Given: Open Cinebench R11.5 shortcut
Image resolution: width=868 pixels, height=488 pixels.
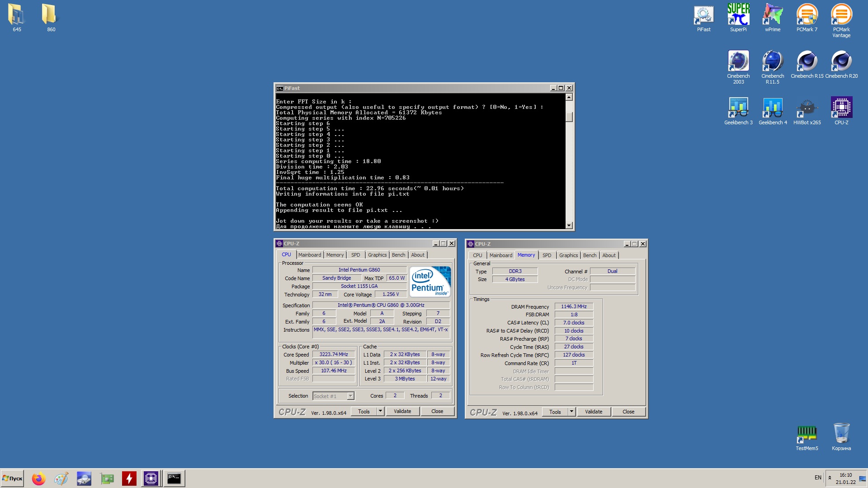Looking at the screenshot, I should click(773, 67).
